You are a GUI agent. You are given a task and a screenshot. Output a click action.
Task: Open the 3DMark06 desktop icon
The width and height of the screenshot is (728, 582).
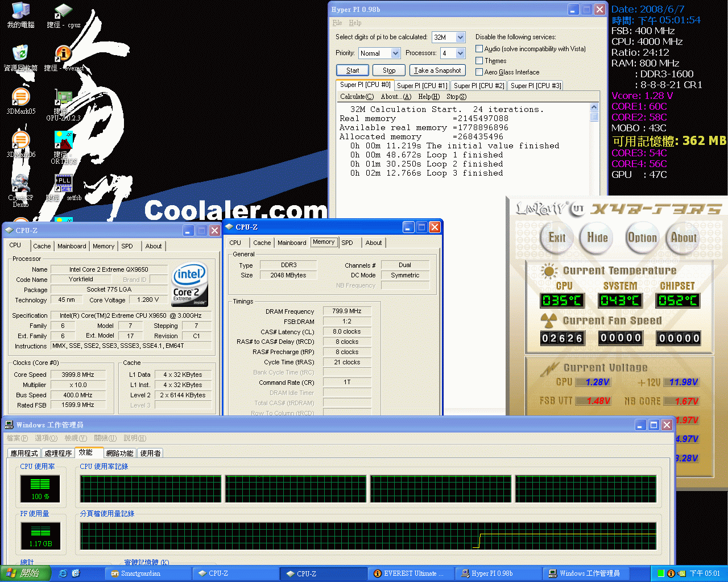point(20,144)
